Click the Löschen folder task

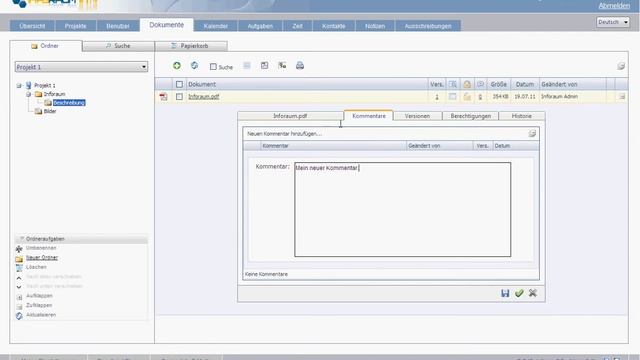point(36,267)
